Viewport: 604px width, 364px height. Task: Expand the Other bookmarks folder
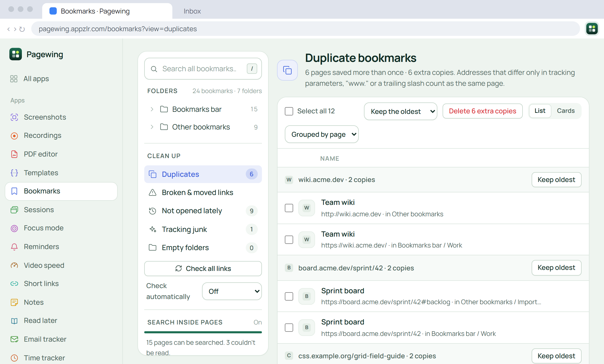coord(152,127)
